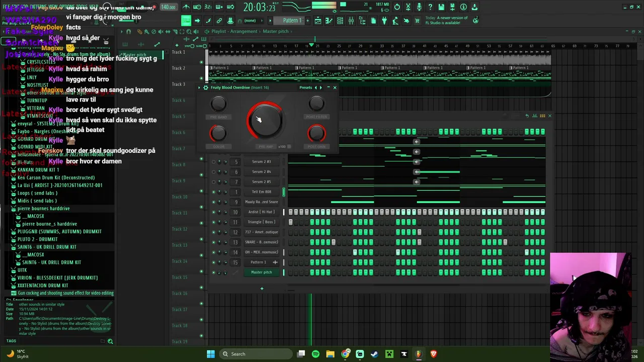This screenshot has width=644, height=362.
Task: Open Brave browser from the taskbar
Action: click(x=434, y=354)
